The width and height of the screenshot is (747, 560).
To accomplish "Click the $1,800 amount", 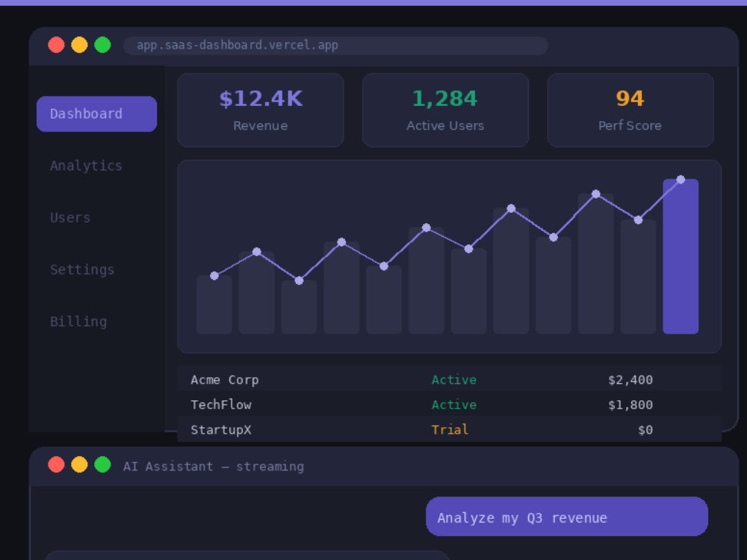I will [630, 405].
